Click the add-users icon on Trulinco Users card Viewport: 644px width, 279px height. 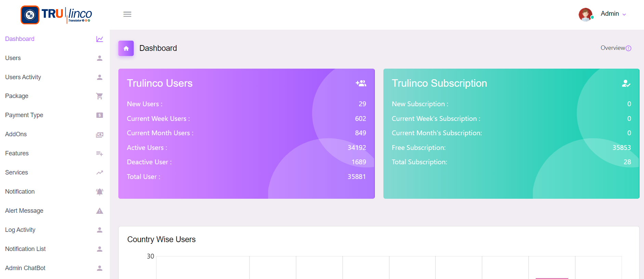[x=361, y=83]
